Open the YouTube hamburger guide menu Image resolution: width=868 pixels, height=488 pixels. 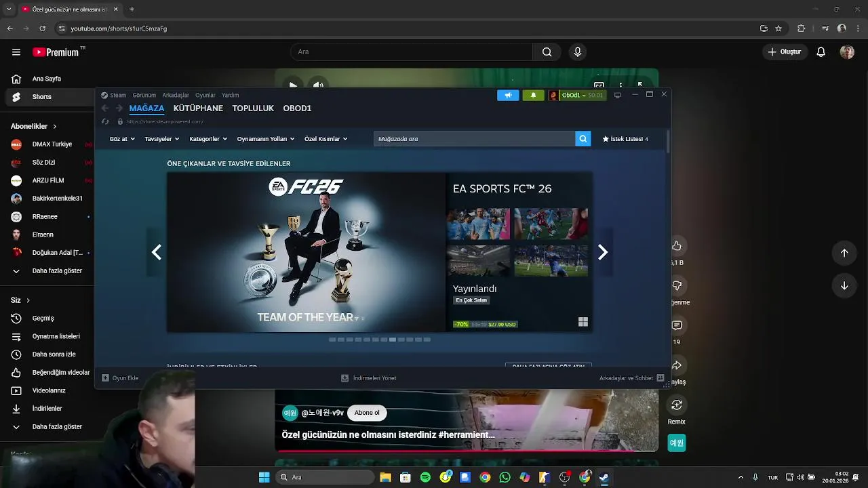click(x=16, y=52)
